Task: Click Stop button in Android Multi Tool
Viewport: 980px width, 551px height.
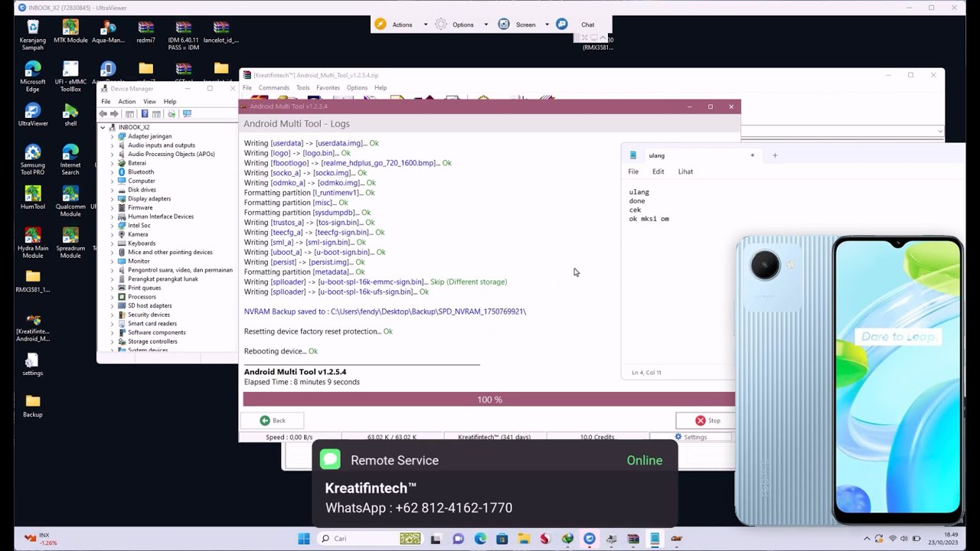Action: click(705, 420)
